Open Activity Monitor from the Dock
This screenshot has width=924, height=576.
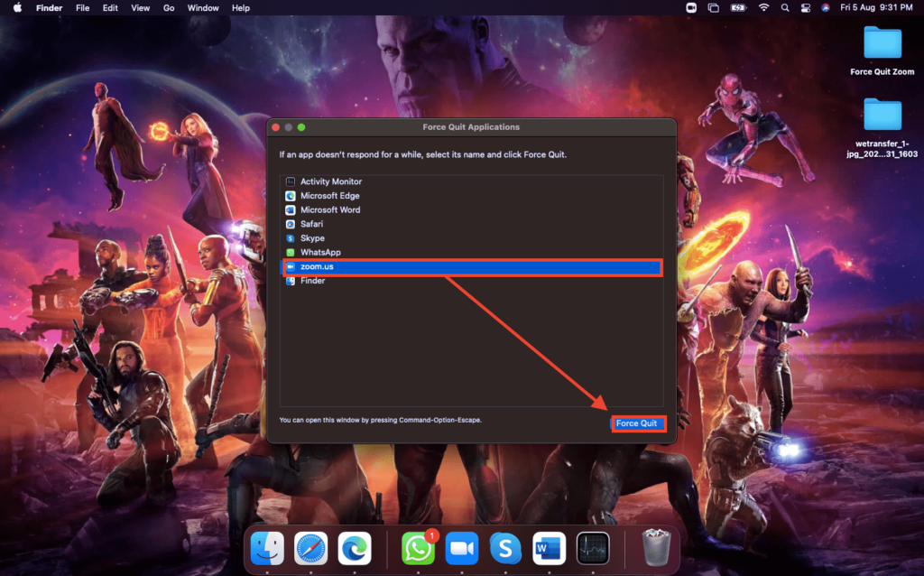point(593,548)
